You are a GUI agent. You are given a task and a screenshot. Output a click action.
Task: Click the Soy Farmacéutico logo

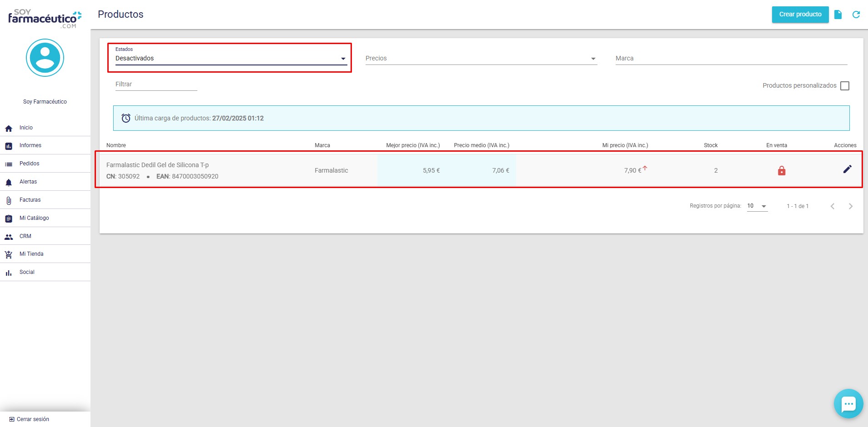coord(45,19)
